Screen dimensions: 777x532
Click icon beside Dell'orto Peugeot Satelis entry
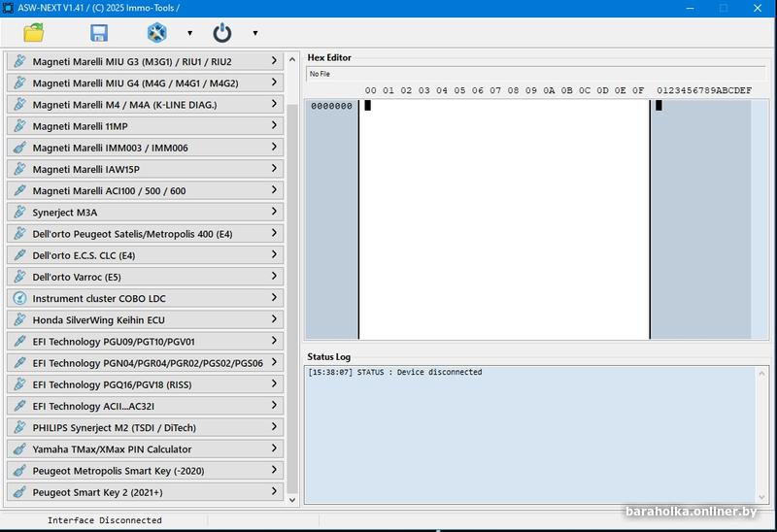[19, 234]
